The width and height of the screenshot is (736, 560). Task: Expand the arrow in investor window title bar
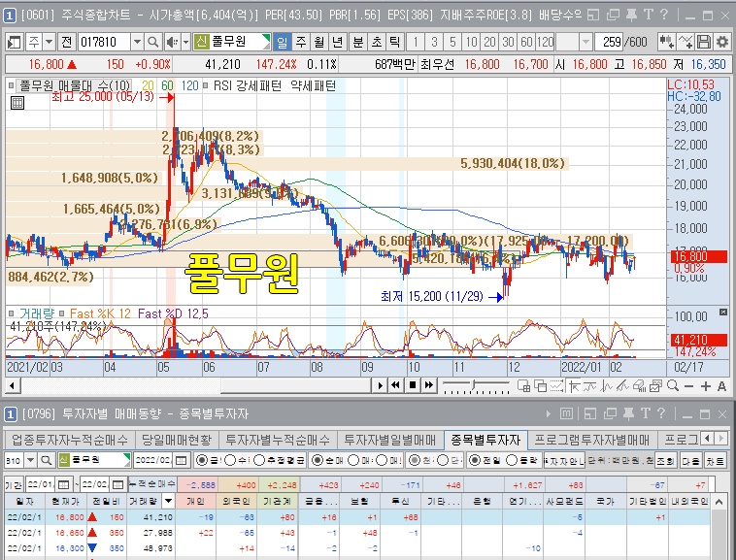548,413
